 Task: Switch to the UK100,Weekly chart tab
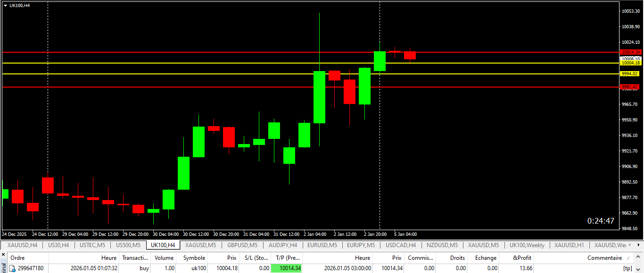click(527, 245)
